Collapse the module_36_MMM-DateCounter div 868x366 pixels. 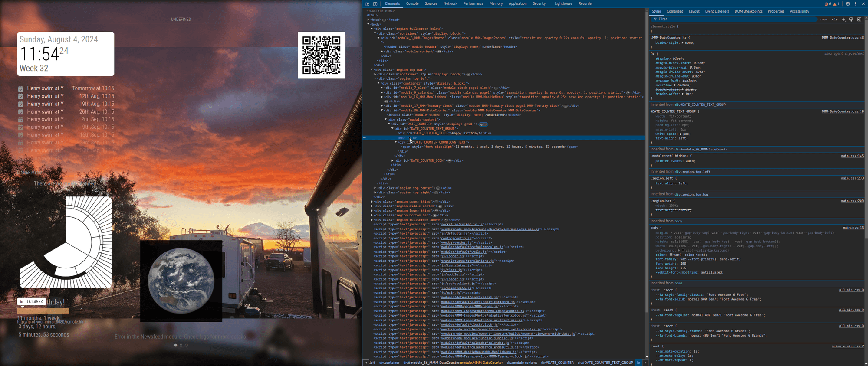[382, 111]
